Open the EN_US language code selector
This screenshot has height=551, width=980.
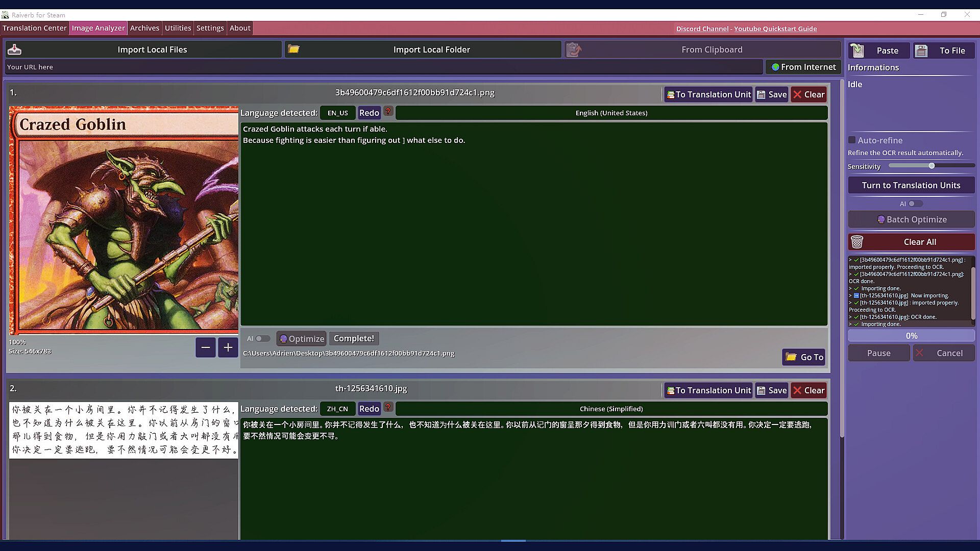click(x=337, y=113)
